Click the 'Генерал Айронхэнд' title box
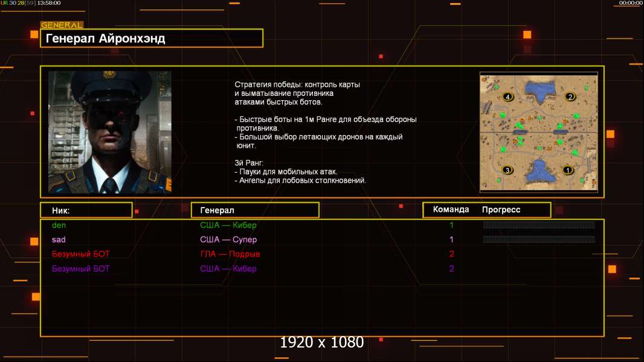The height and width of the screenshot is (362, 644). coord(152,38)
